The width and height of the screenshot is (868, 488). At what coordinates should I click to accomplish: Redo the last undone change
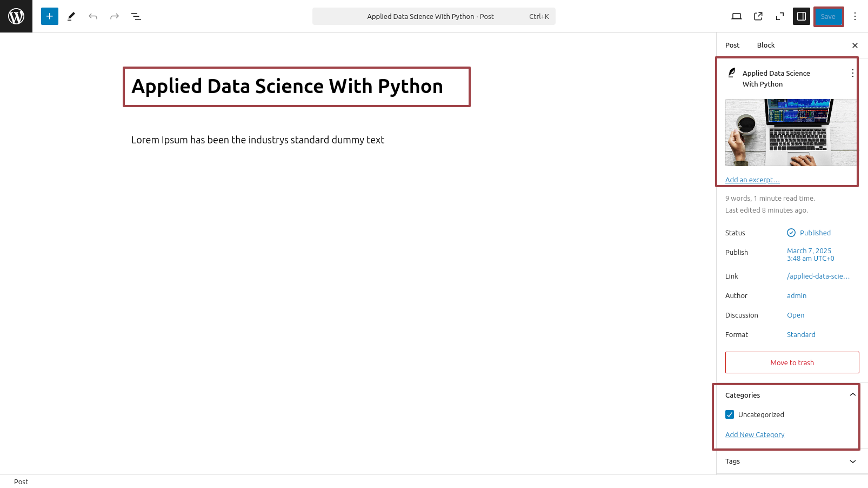(x=115, y=16)
